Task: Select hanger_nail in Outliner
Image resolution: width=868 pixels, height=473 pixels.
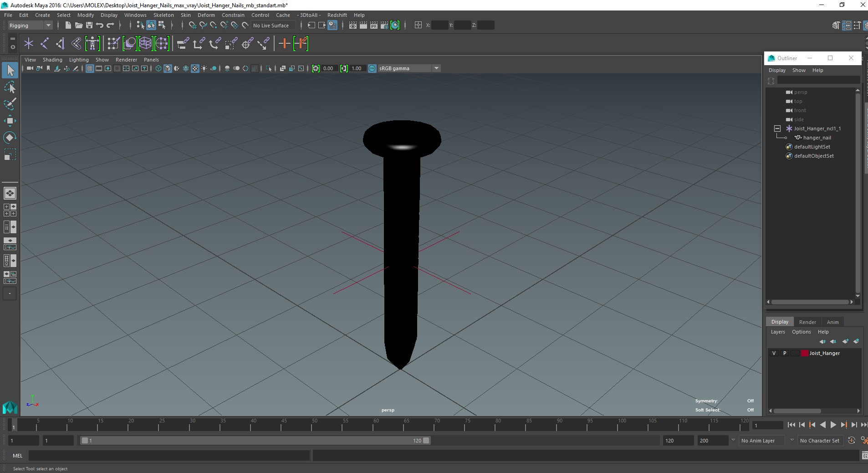Action: coord(817,138)
